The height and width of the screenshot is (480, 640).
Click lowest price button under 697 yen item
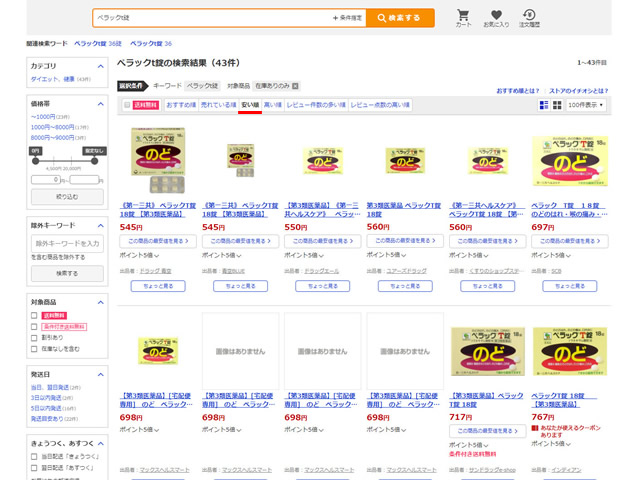pos(570,241)
